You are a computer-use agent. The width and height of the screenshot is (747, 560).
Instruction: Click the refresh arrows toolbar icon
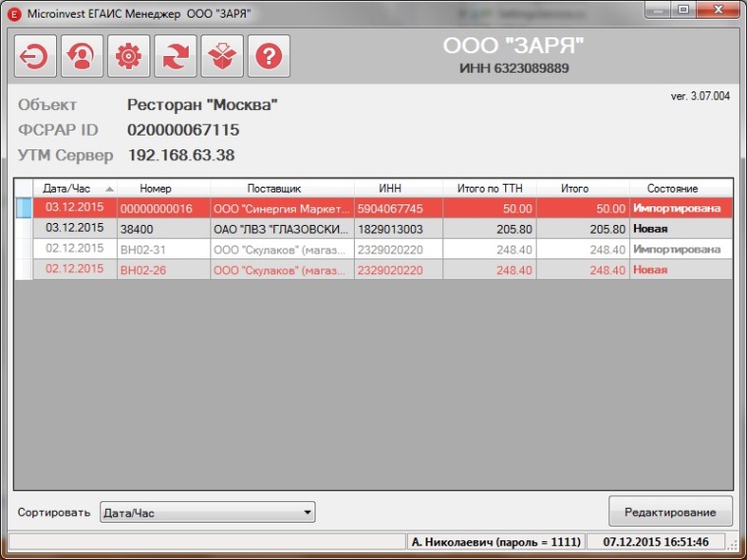click(x=175, y=57)
